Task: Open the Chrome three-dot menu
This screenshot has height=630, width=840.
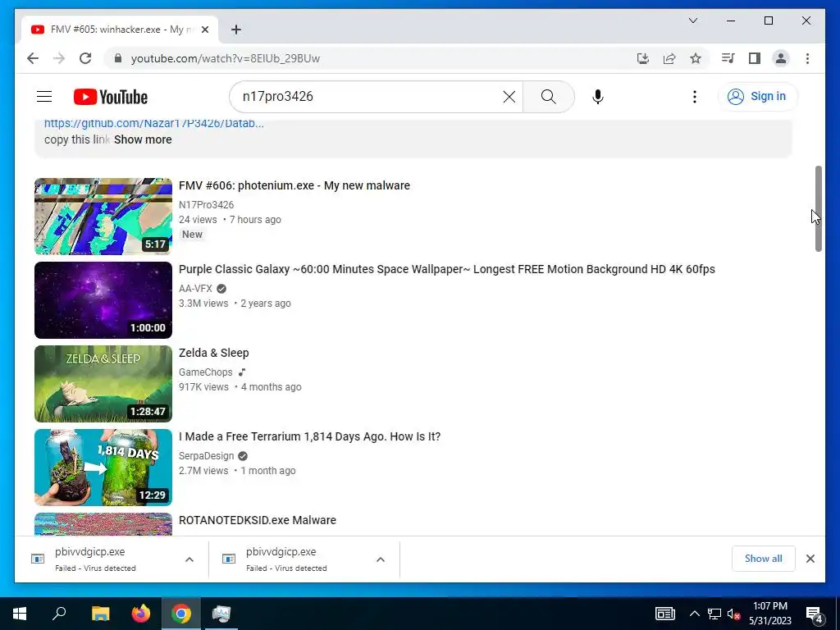Action: [x=807, y=58]
